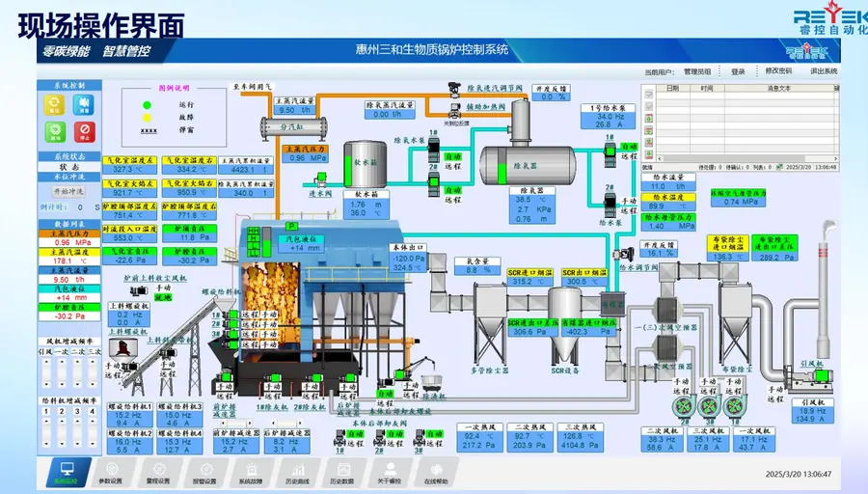
Task: Switch to the 报警设置 tab
Action: (204, 474)
